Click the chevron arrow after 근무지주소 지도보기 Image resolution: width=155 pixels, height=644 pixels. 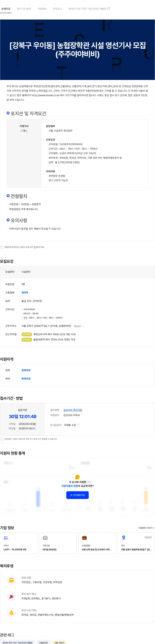(x=83, y=326)
